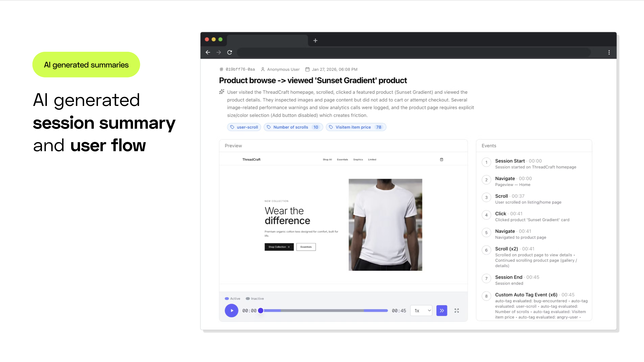Image resolution: width=644 pixels, height=362 pixels.
Task: Reload the page with the refresh icon
Action: pyautogui.click(x=229, y=52)
